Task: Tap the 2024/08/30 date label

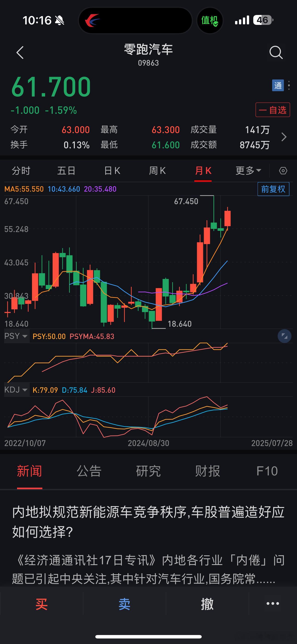Action: pyautogui.click(x=148, y=443)
